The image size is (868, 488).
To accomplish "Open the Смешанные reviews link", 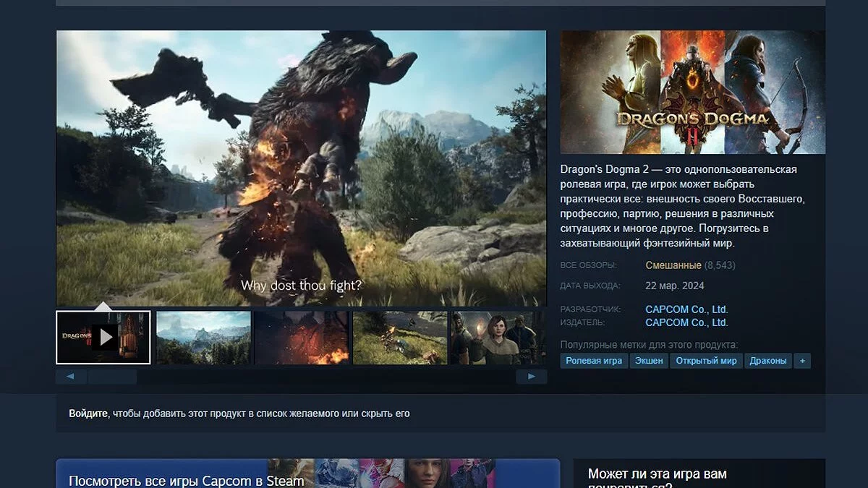I will (x=673, y=265).
